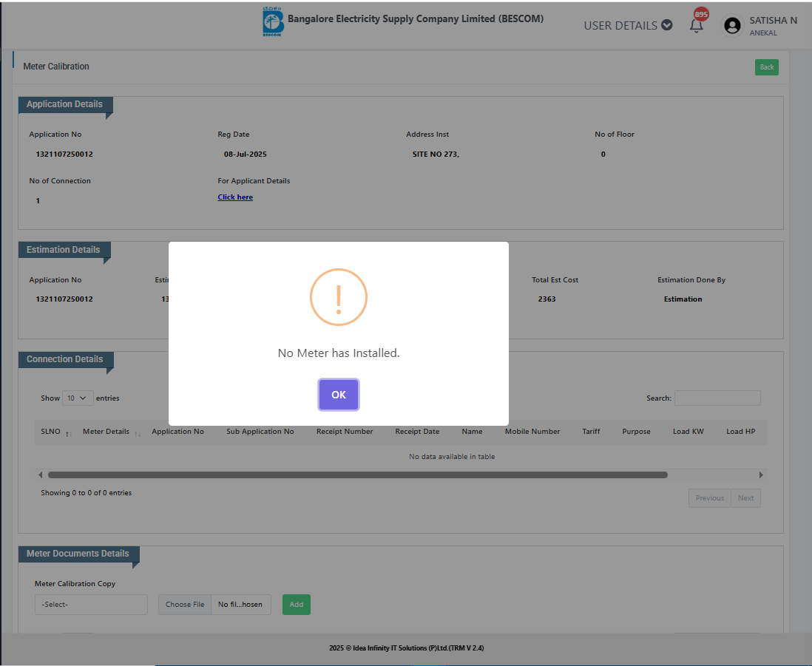Click the Load KW column header
This screenshot has height=666, width=812.
point(688,432)
